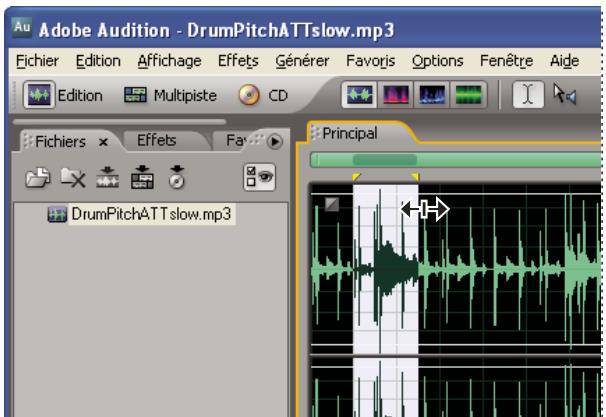Open the Affichage menu
This screenshot has width=606, height=417.
coord(169,61)
